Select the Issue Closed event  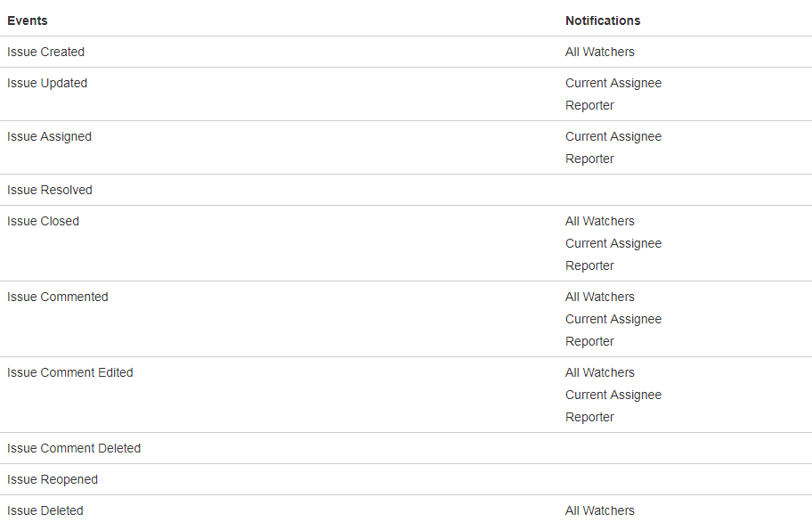(43, 221)
